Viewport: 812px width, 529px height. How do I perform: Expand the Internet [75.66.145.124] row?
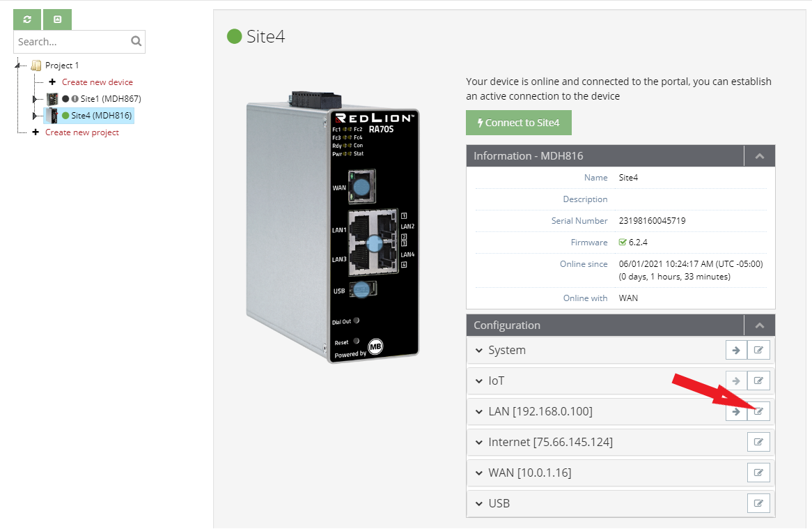coord(479,443)
